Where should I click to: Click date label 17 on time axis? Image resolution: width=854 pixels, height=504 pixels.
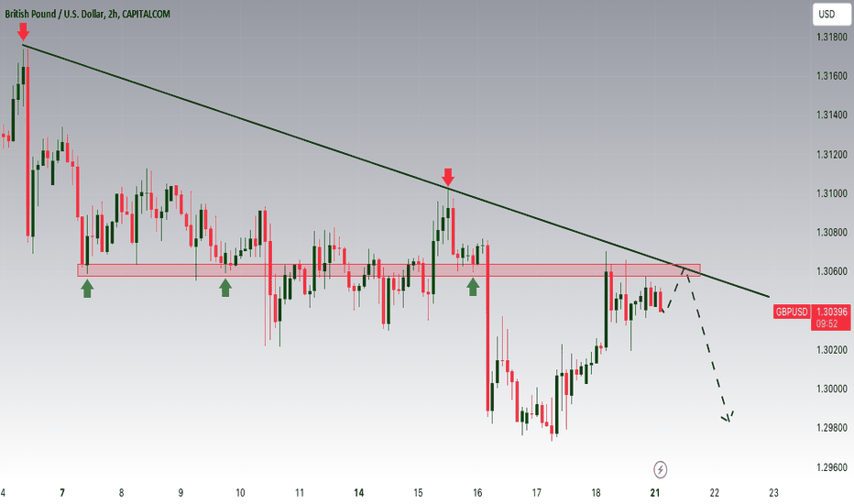click(536, 493)
